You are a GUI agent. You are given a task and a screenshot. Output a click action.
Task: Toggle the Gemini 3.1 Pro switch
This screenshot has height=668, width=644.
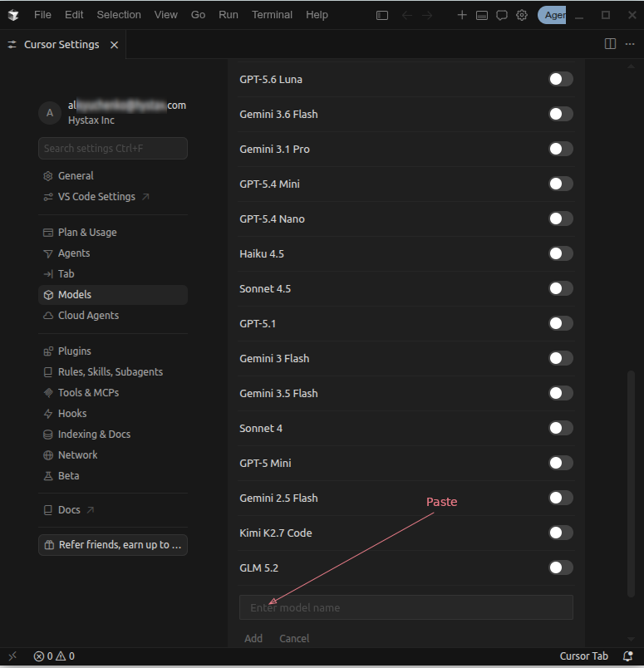click(x=560, y=149)
